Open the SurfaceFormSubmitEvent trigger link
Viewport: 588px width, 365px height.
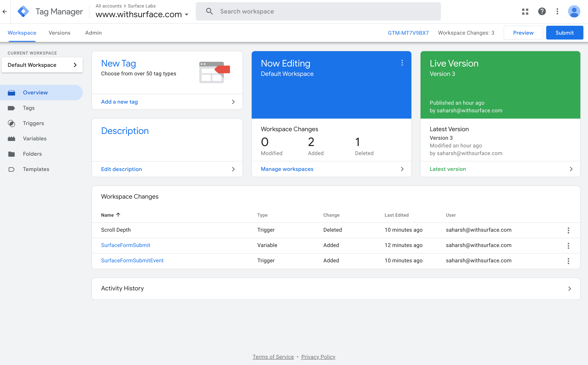[132, 261]
